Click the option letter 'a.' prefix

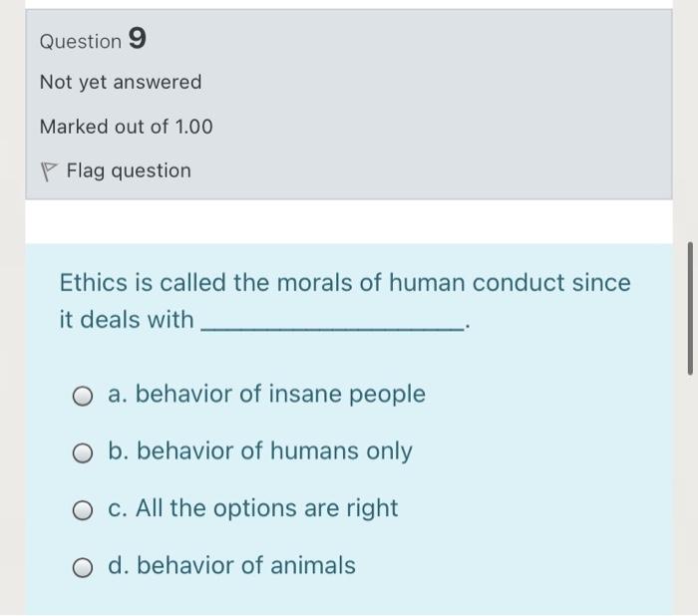pos(118,395)
